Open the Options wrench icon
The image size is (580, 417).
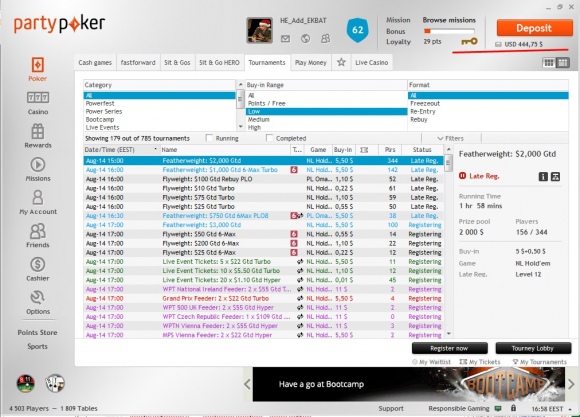click(x=38, y=297)
